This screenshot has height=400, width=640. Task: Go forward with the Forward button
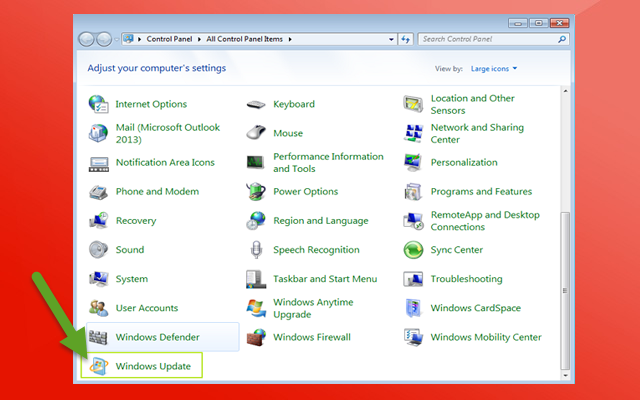tap(104, 39)
